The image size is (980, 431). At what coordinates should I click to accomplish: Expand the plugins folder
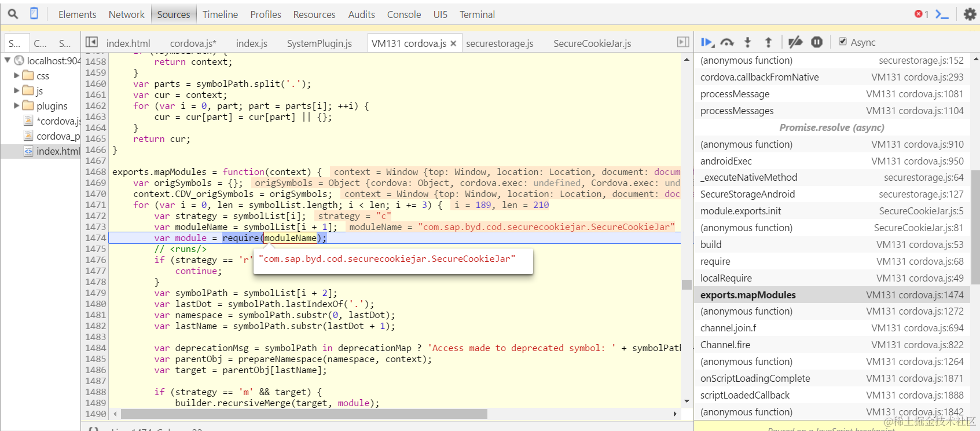pos(16,105)
